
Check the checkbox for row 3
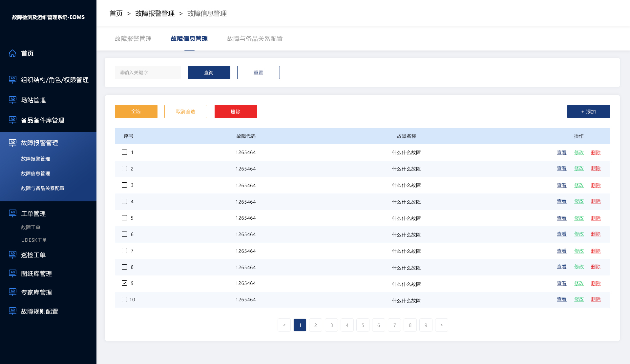(124, 185)
